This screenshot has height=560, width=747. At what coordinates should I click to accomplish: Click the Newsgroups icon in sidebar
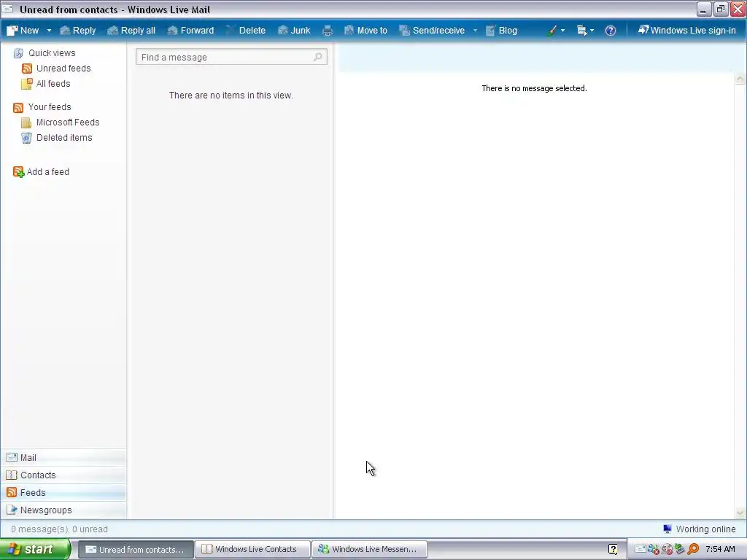(x=12, y=510)
